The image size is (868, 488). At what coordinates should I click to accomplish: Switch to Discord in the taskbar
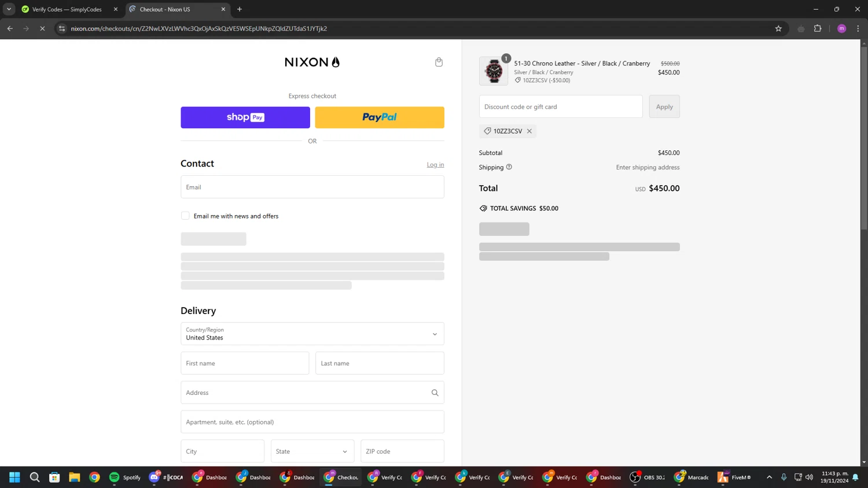pyautogui.click(x=166, y=477)
